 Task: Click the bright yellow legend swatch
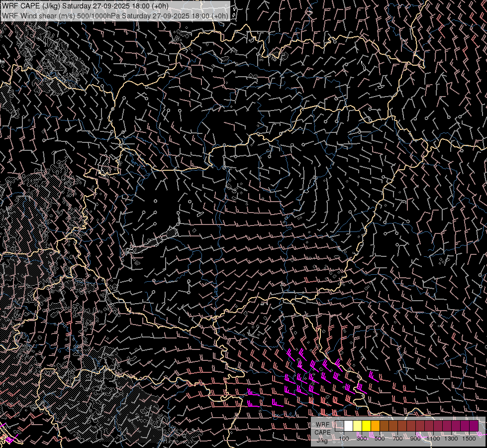(367, 426)
